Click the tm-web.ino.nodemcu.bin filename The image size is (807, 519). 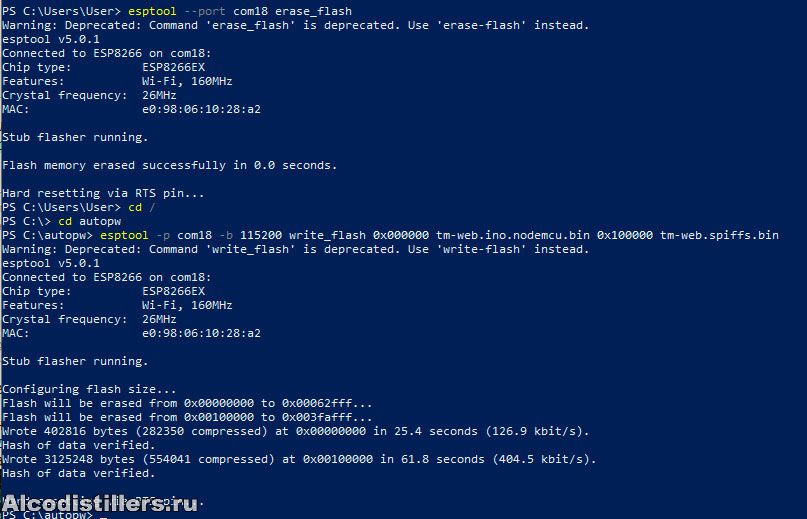513,235
